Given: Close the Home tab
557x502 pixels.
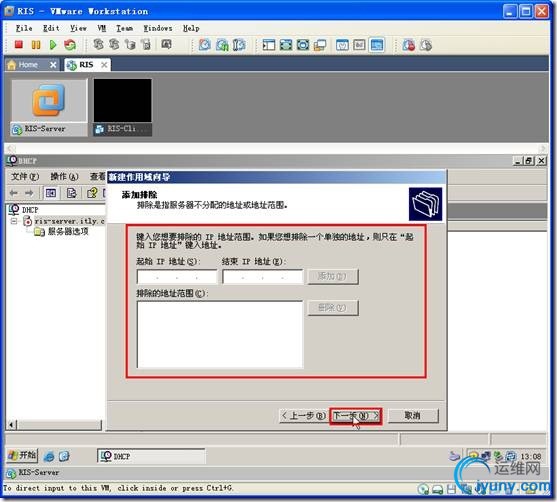Looking at the screenshot, I should pyautogui.click(x=53, y=65).
